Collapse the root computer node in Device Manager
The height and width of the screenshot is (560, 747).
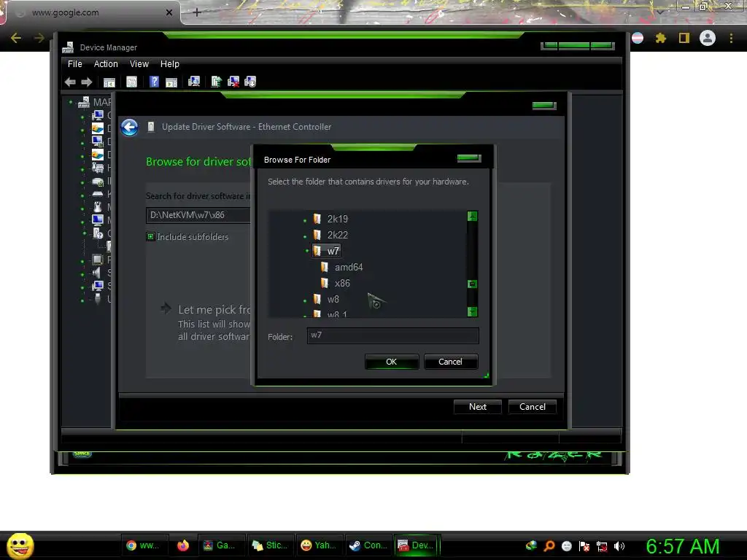pos(71,102)
